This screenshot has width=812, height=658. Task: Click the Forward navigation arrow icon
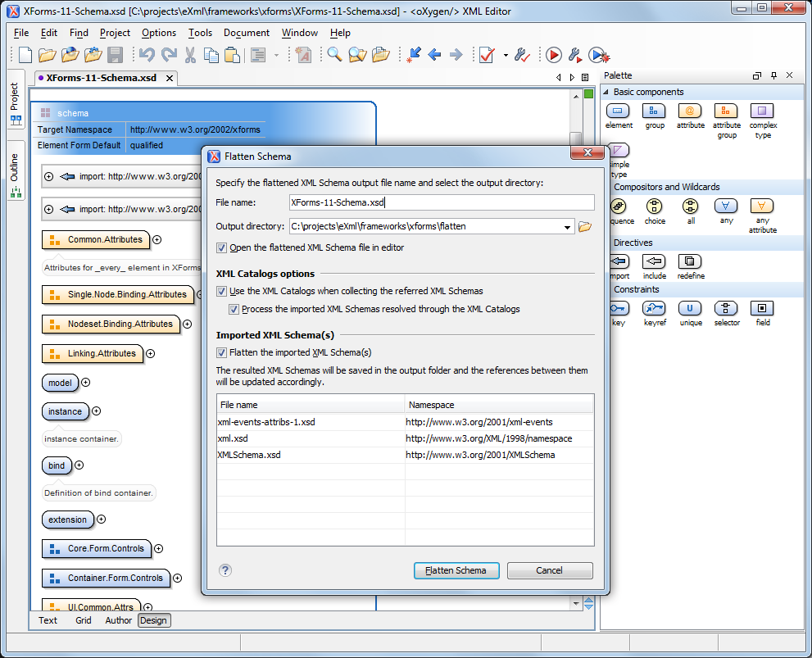[456, 54]
